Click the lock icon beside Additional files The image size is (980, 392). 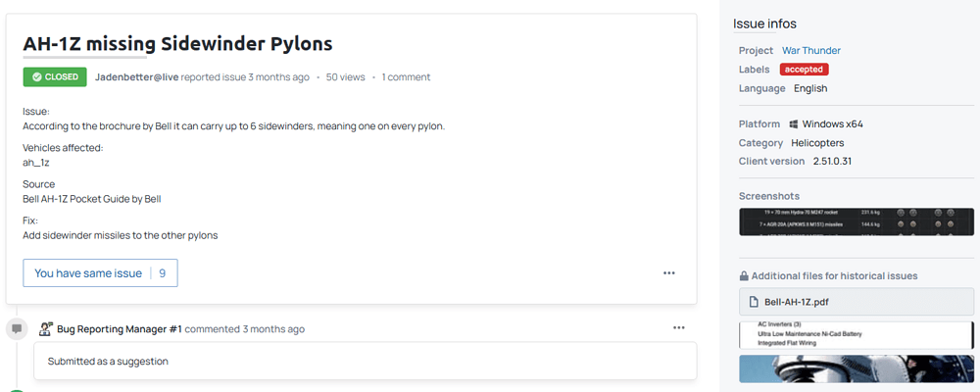coord(744,276)
